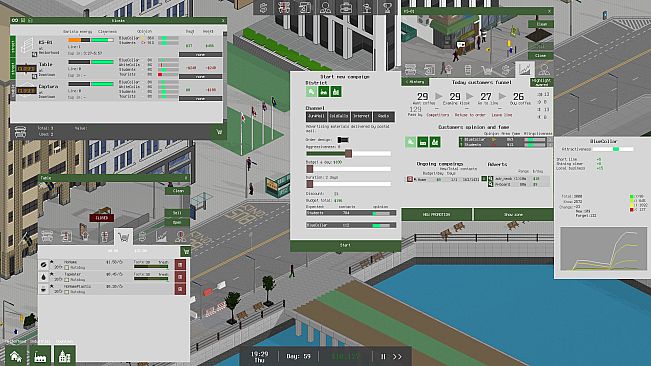Open the kiosks icon in top toolbar

click(284, 7)
